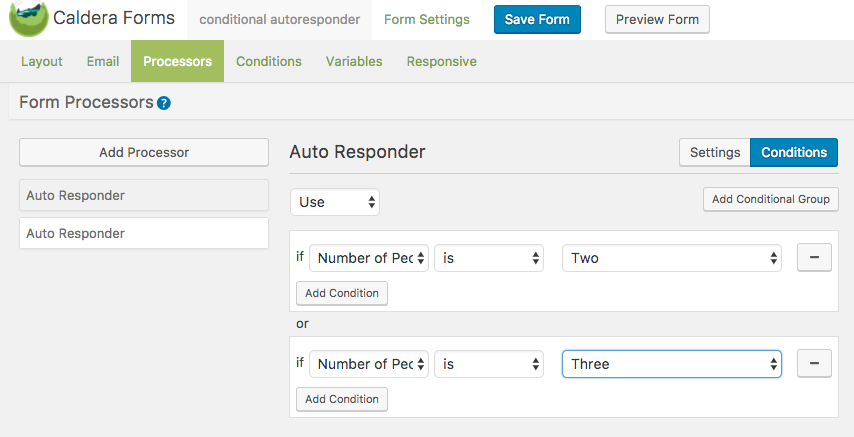This screenshot has height=437, width=854.
Task: Change second condition 'is' comparison dropdown
Action: [x=489, y=364]
